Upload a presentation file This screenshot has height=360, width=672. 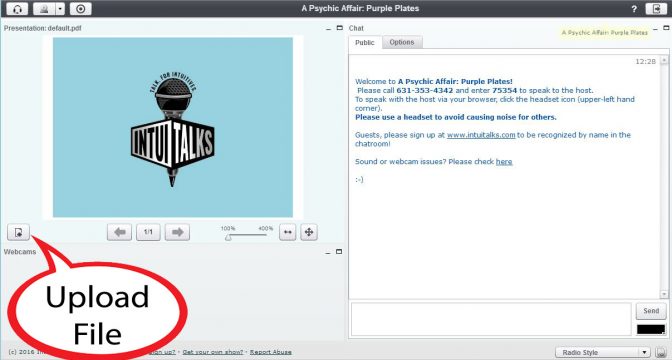click(x=18, y=232)
